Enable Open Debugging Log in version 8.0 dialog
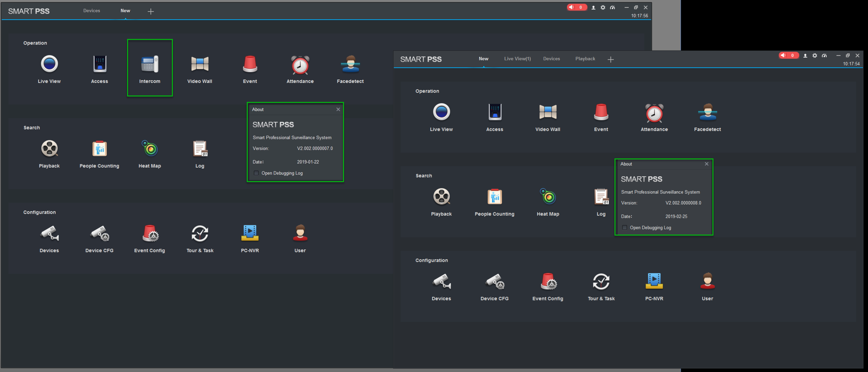The height and width of the screenshot is (372, 868). coord(625,228)
